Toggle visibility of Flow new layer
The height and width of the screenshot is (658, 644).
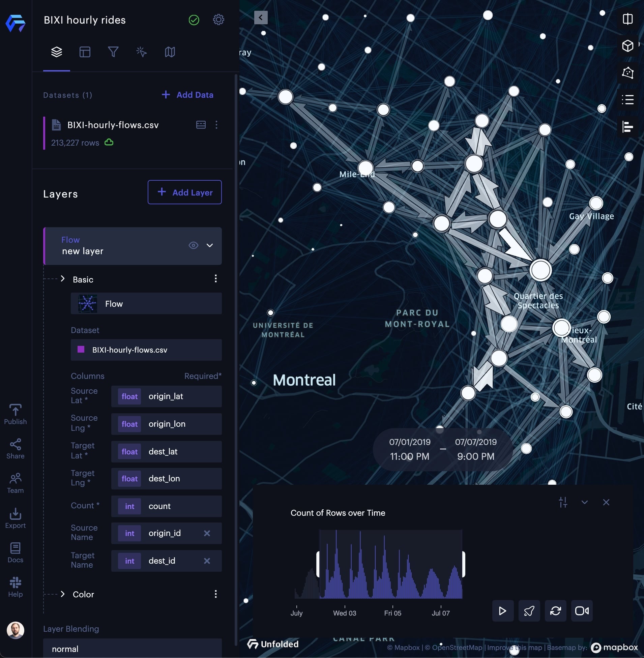[193, 245]
